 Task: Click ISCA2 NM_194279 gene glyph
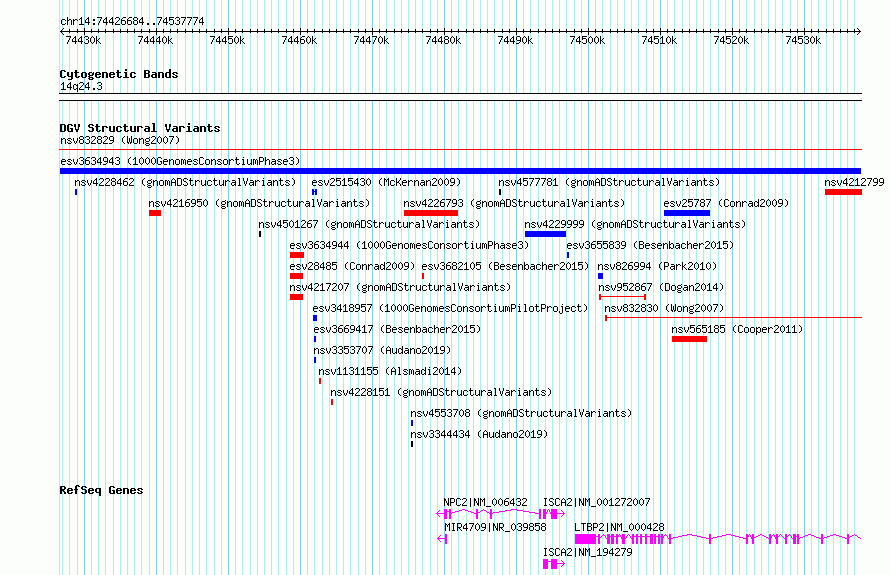coord(554,564)
